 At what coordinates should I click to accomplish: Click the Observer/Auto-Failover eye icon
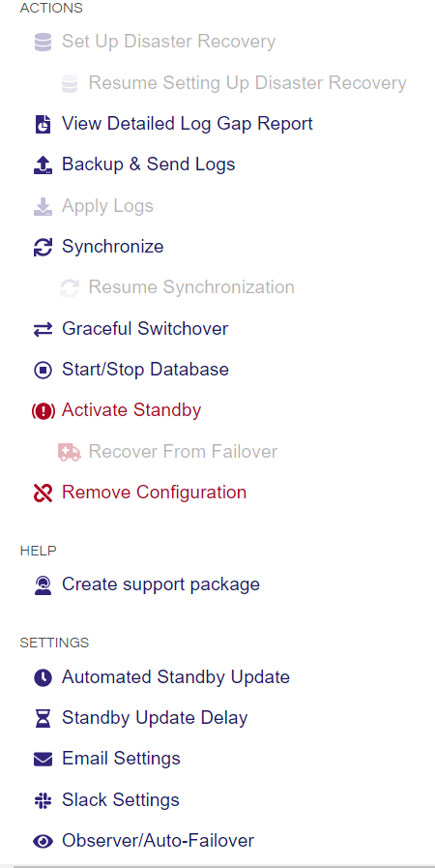pos(43,842)
